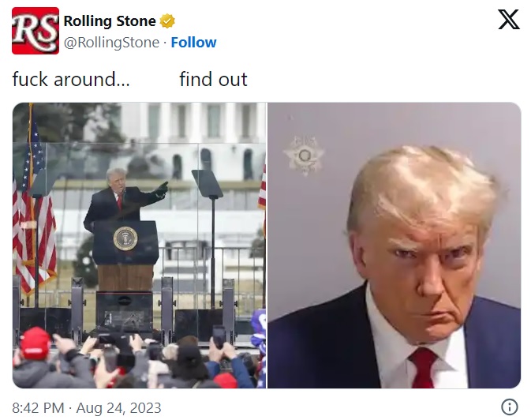Click the gold verified badge
Viewport: 531px width, 420px height.
(x=167, y=21)
